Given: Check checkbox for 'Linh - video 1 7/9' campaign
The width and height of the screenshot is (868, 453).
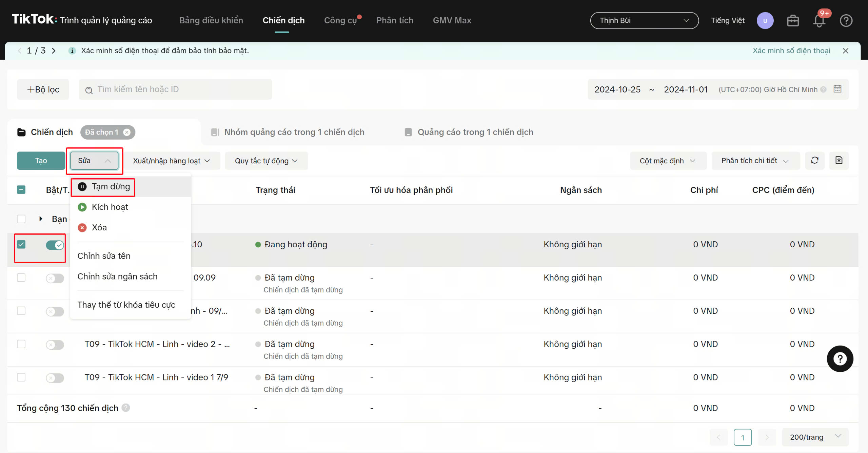Looking at the screenshot, I should point(21,377).
